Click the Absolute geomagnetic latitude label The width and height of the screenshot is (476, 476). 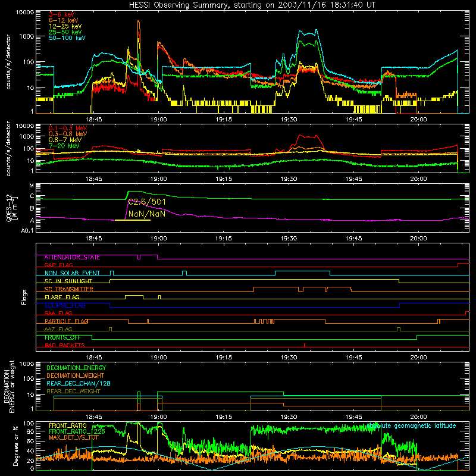pos(411,426)
